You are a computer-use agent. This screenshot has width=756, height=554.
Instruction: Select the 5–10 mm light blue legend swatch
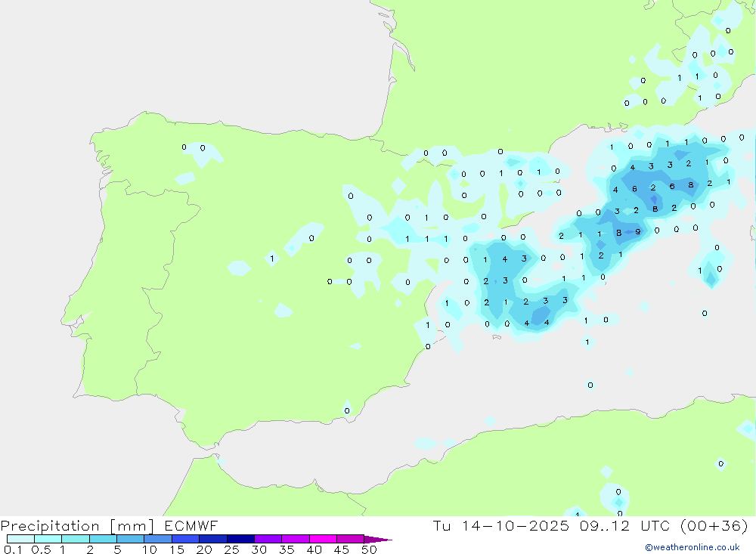(131, 539)
